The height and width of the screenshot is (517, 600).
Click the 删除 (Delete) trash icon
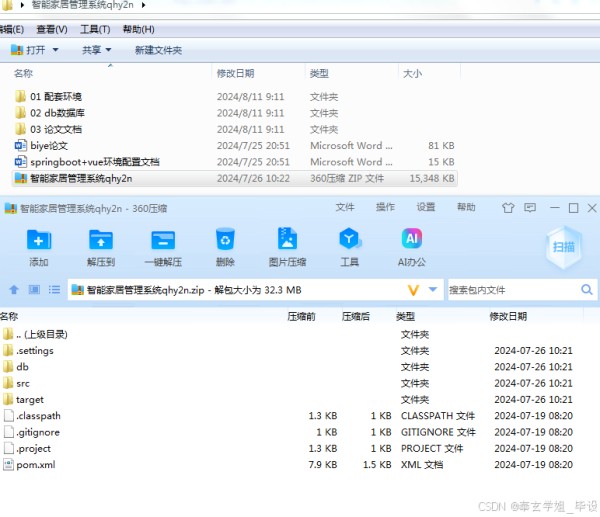click(x=225, y=240)
